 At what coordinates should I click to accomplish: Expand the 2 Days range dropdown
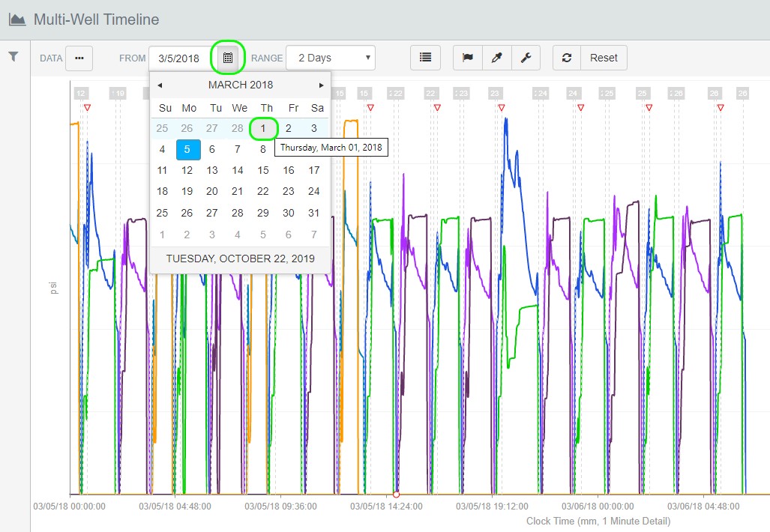point(330,58)
